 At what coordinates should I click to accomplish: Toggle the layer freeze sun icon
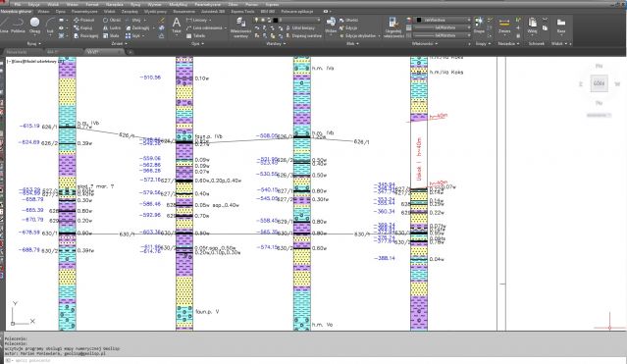263,20
